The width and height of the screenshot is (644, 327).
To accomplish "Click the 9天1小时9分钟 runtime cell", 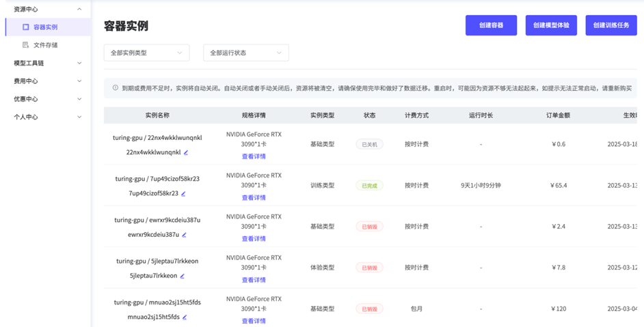I will tap(481, 186).
